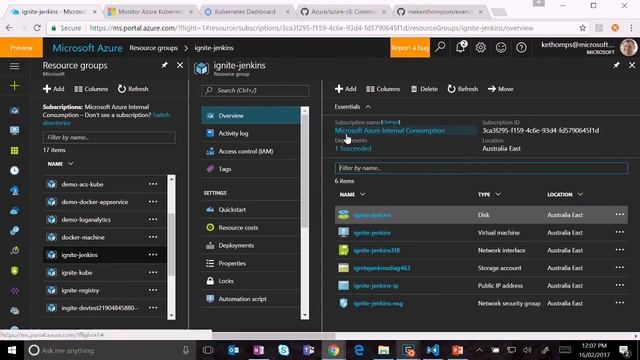Open Automation script menu item

click(251, 299)
